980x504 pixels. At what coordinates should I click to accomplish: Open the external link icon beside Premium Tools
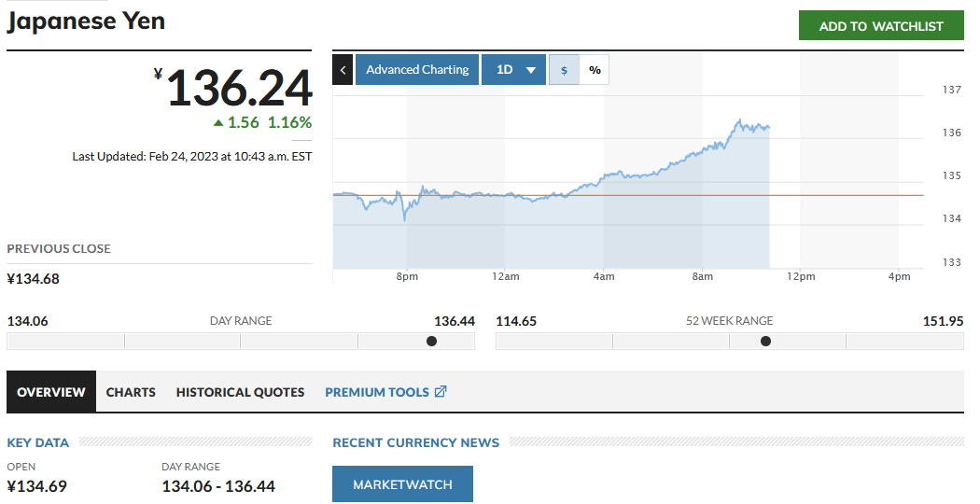[x=441, y=392]
